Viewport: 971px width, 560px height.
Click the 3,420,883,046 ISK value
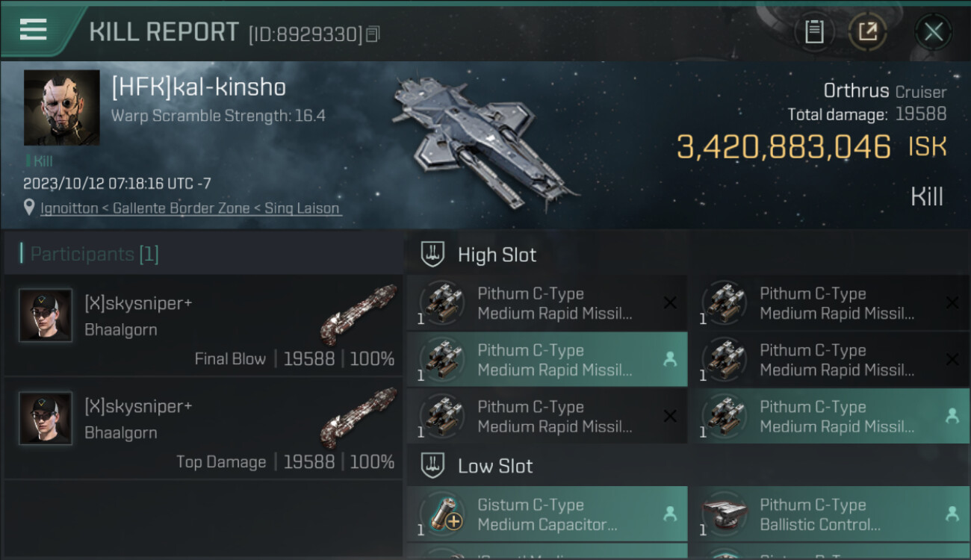click(x=784, y=147)
